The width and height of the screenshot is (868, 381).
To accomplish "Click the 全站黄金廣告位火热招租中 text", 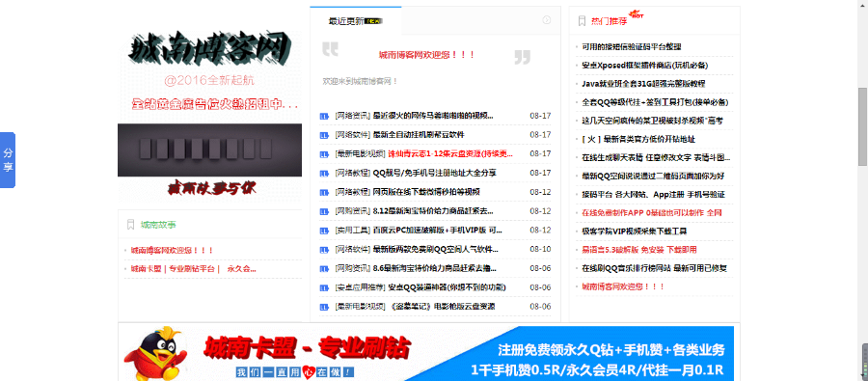I will pyautogui.click(x=216, y=104).
